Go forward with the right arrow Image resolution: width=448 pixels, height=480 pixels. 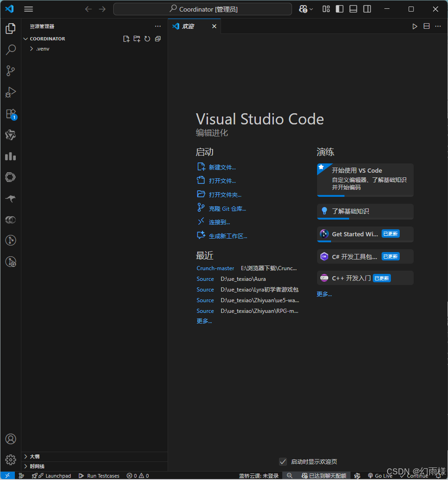(x=102, y=9)
